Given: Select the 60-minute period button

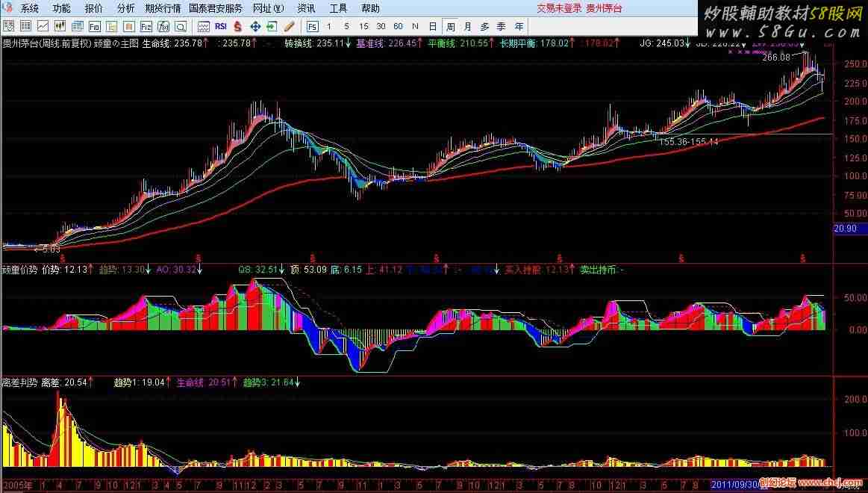Looking at the screenshot, I should tap(398, 26).
